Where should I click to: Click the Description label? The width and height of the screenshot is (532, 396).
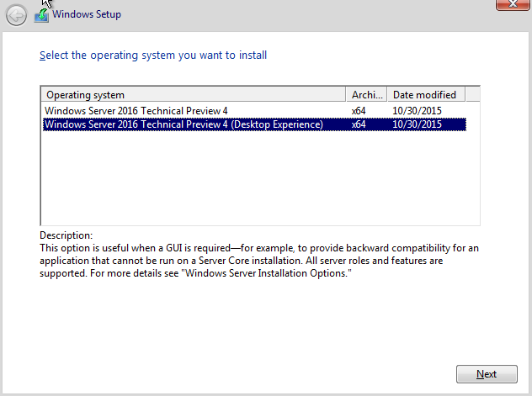(66, 235)
